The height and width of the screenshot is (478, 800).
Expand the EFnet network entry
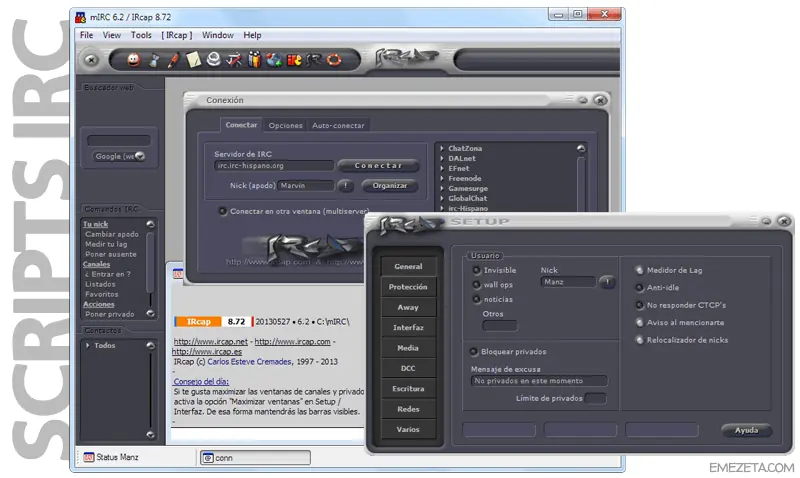[x=442, y=168]
